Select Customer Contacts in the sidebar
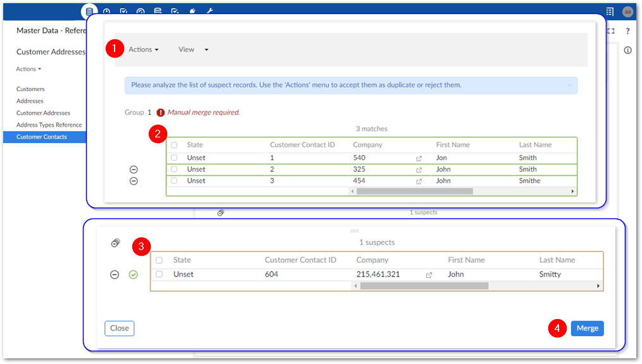 (x=42, y=137)
